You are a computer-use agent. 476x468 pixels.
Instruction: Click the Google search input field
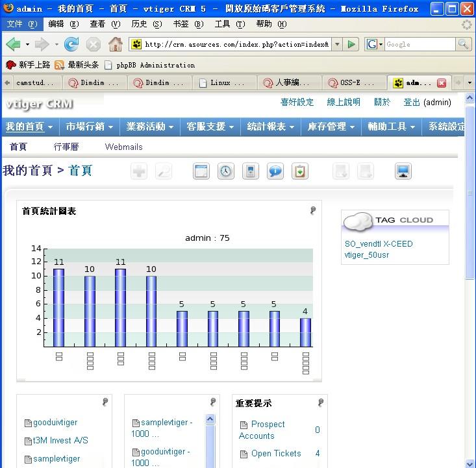(x=420, y=44)
